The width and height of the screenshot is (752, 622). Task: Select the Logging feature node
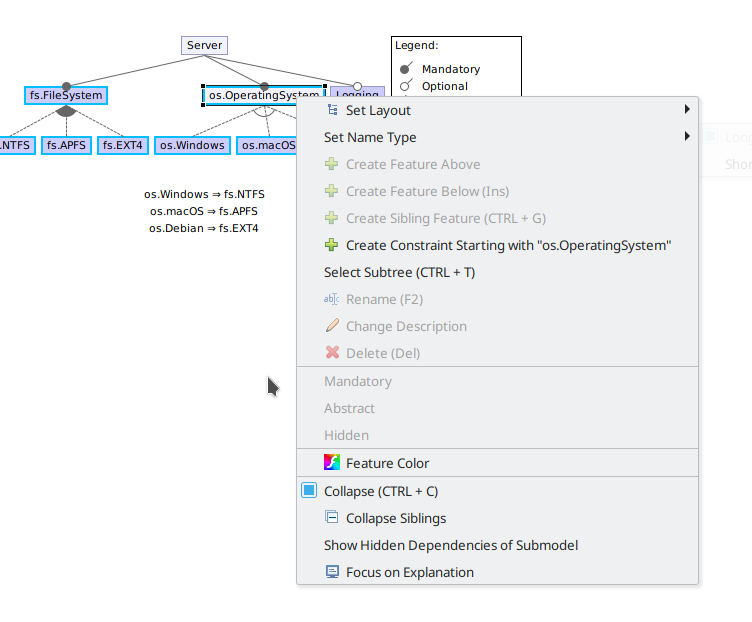(357, 91)
